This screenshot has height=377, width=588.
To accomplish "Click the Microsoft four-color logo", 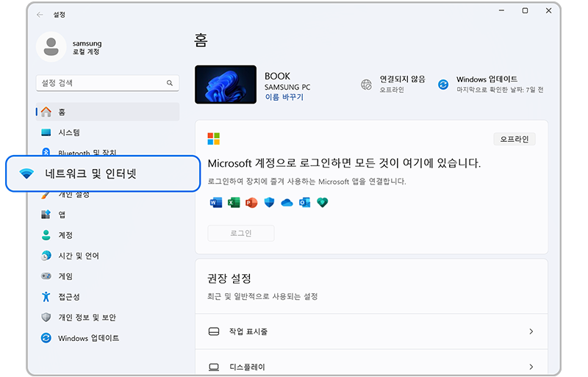I will click(x=214, y=139).
